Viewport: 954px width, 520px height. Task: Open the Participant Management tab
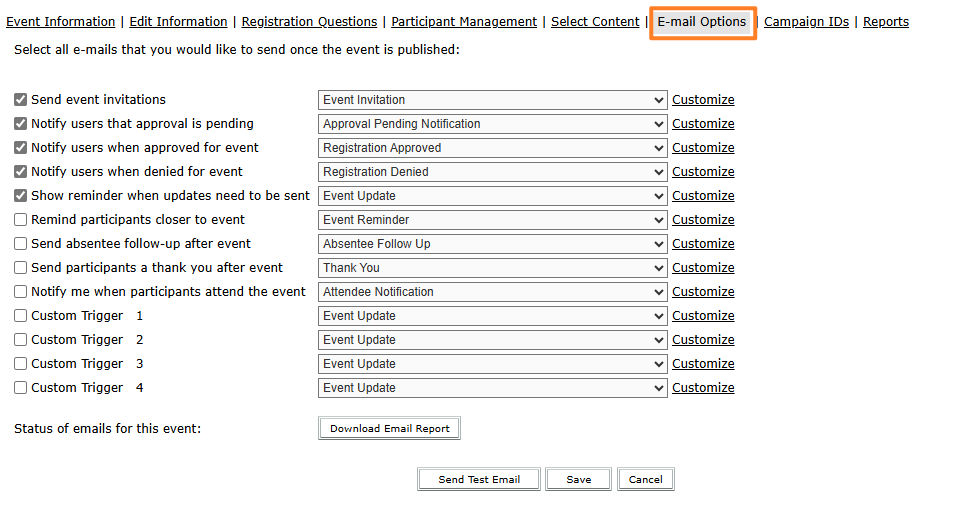coord(464,22)
